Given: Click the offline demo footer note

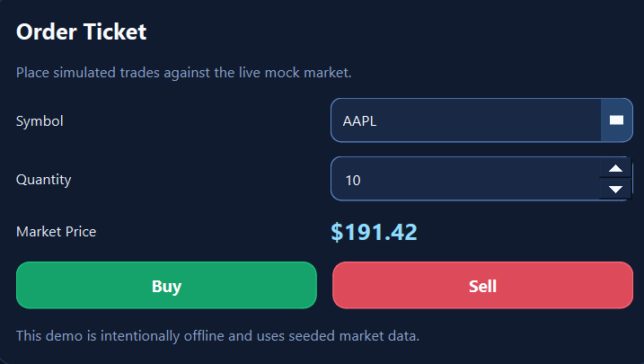Looking at the screenshot, I should pyautogui.click(x=217, y=336).
